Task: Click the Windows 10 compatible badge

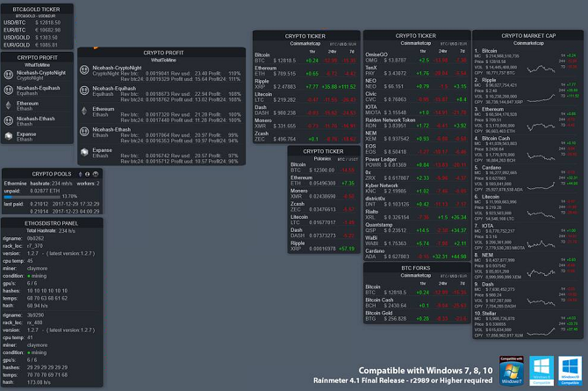Action: pyautogui.click(x=570, y=371)
